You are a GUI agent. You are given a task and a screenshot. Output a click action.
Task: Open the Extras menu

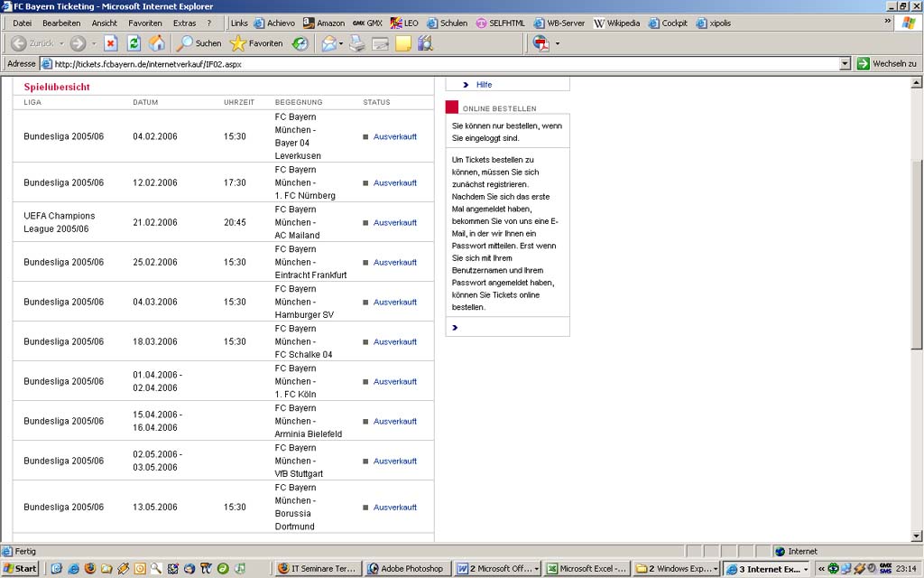(184, 23)
